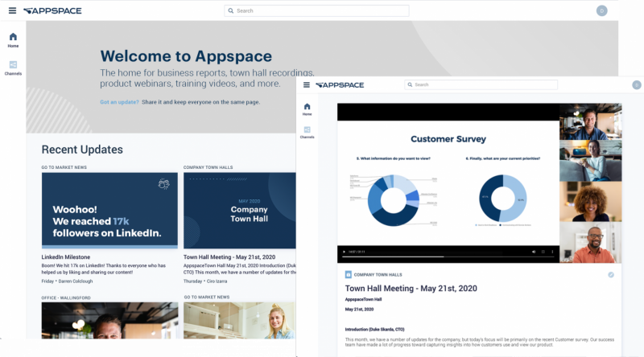Viewport: 644px width, 357px height.
Task: Select 'AppspaceTown Hall' text in post details
Action: click(x=363, y=300)
